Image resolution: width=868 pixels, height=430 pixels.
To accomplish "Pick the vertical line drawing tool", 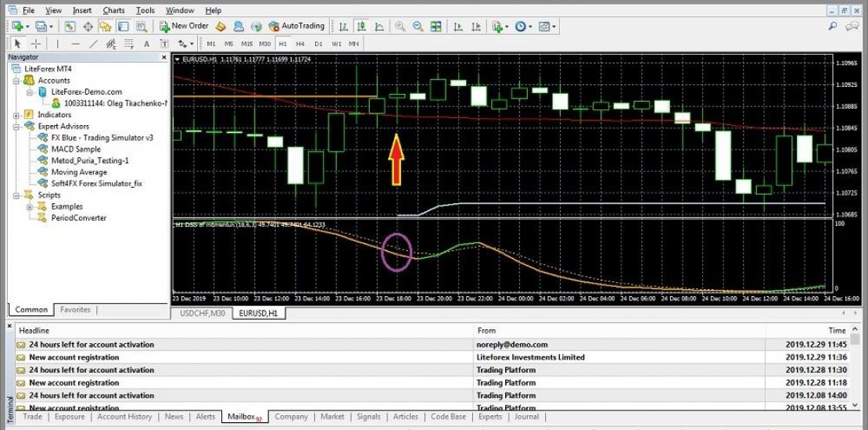I will [x=59, y=44].
